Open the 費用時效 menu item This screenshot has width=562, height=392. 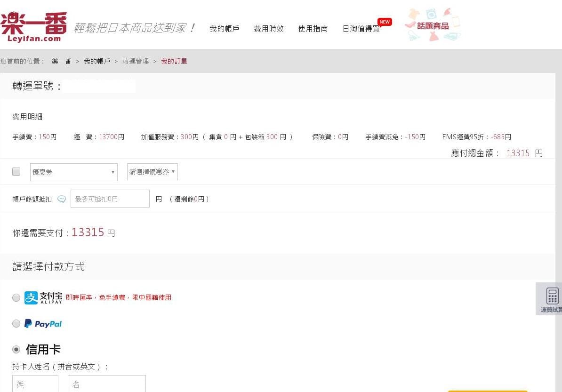268,28
